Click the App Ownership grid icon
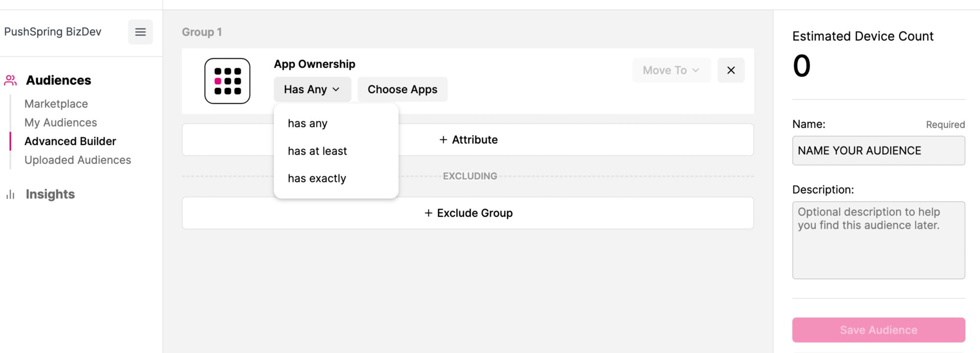The width and height of the screenshot is (980, 353). pyautogui.click(x=227, y=81)
